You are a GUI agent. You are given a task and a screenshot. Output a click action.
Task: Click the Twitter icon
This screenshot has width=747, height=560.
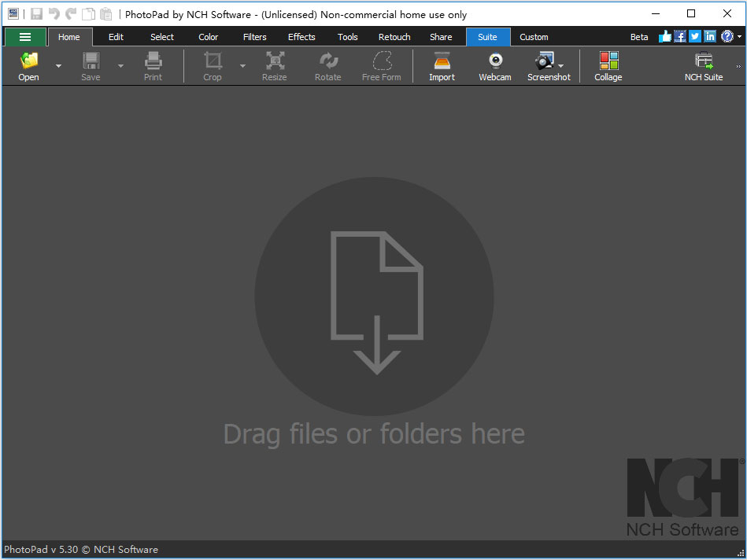[695, 36]
